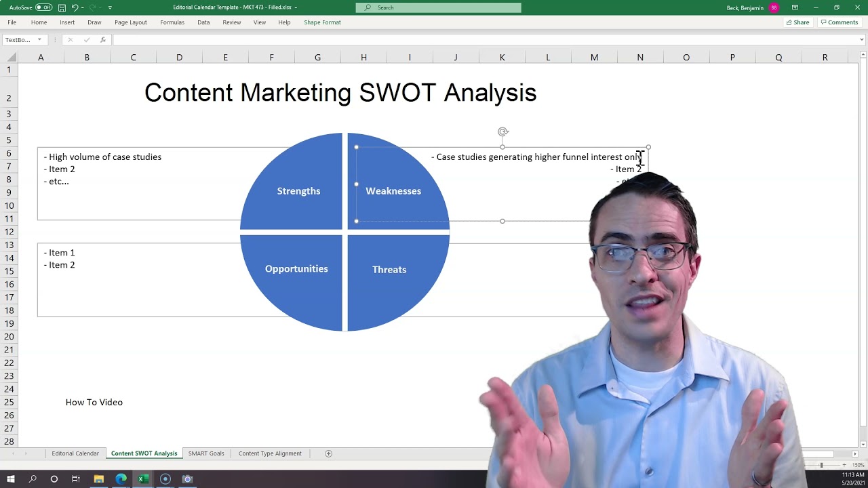The height and width of the screenshot is (488, 868).
Task: Open Customize Quick Access Toolbar dropdown
Action: coord(111,7)
